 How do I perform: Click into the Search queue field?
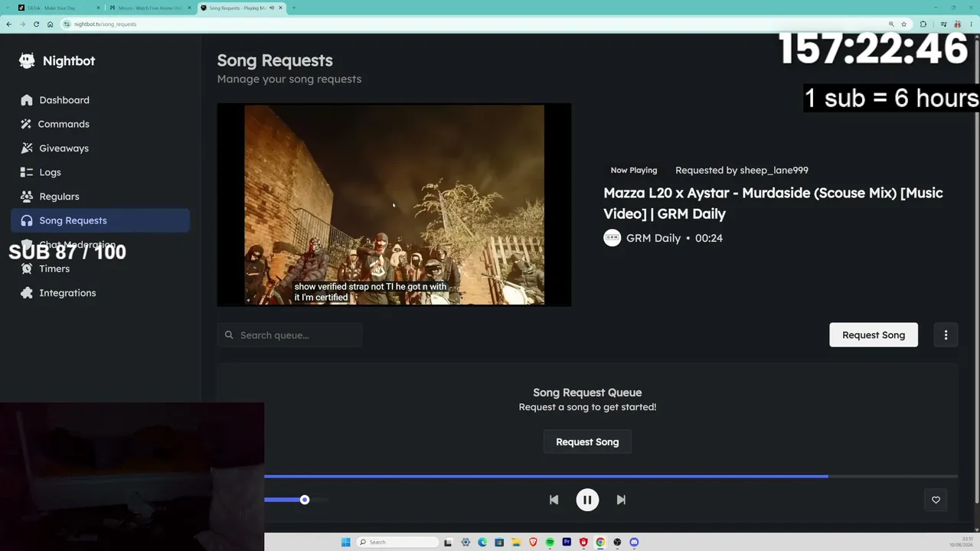point(289,335)
